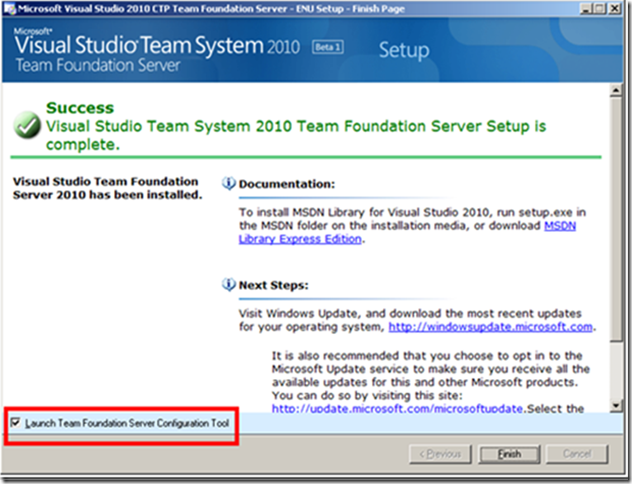
Task: Close the setup window
Action: click(617, 9)
